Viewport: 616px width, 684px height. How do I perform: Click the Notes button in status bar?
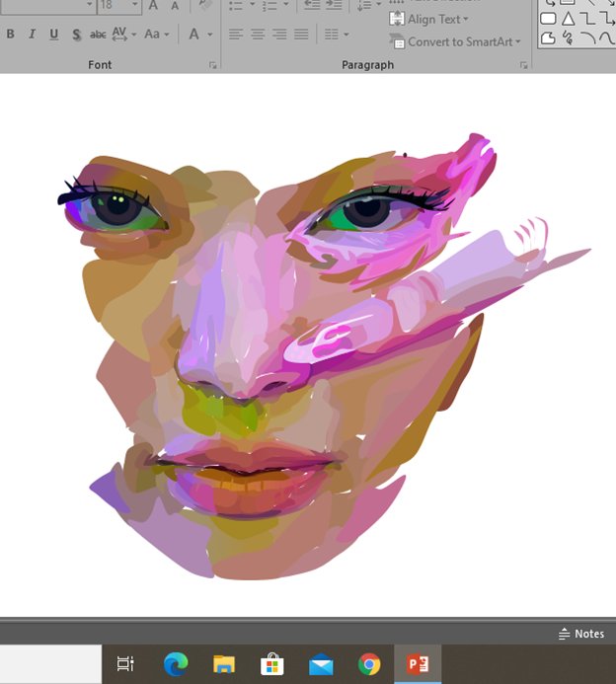(x=581, y=634)
